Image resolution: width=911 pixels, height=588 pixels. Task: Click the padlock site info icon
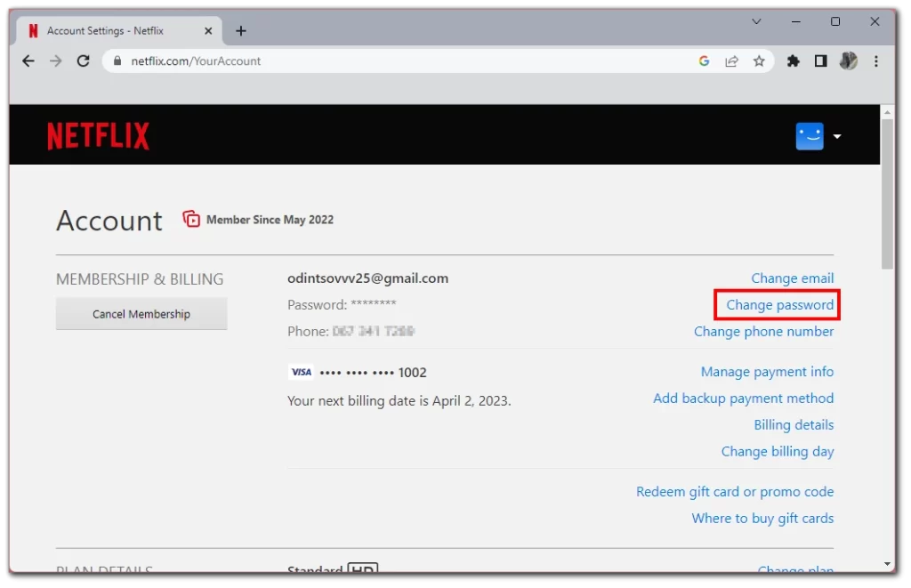click(x=117, y=61)
